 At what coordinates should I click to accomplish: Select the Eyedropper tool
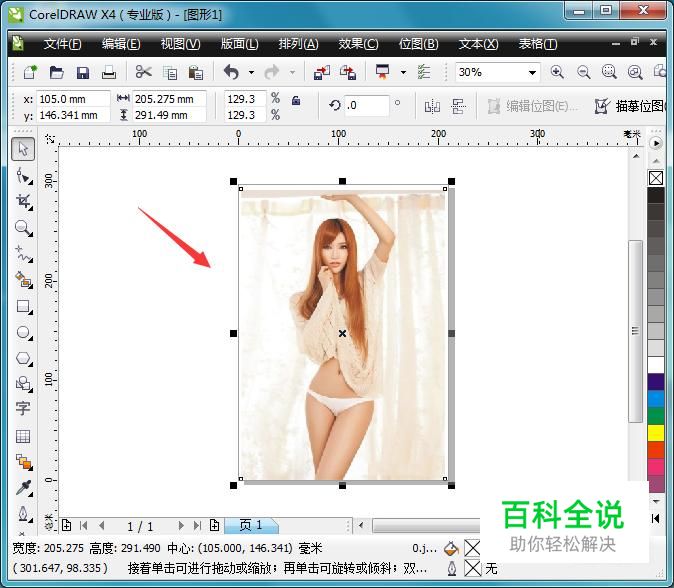pos(24,488)
